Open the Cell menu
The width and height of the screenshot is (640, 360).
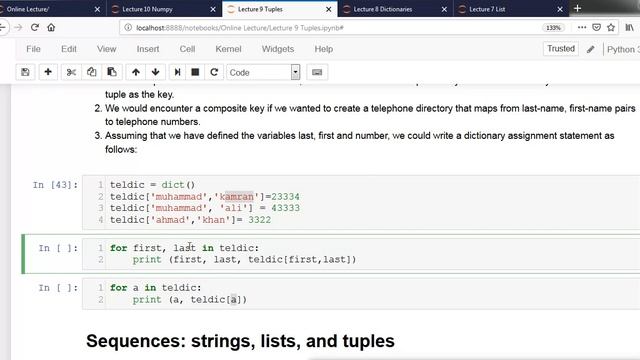(187, 49)
